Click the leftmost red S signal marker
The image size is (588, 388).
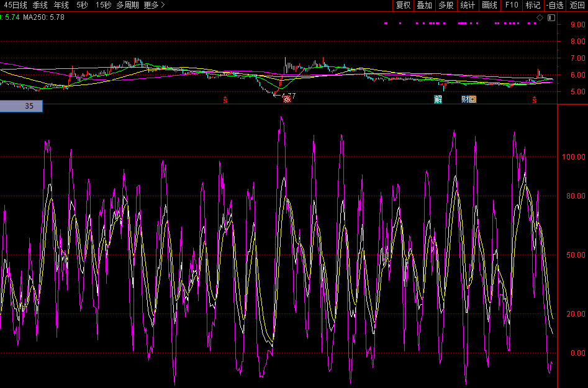coord(225,100)
